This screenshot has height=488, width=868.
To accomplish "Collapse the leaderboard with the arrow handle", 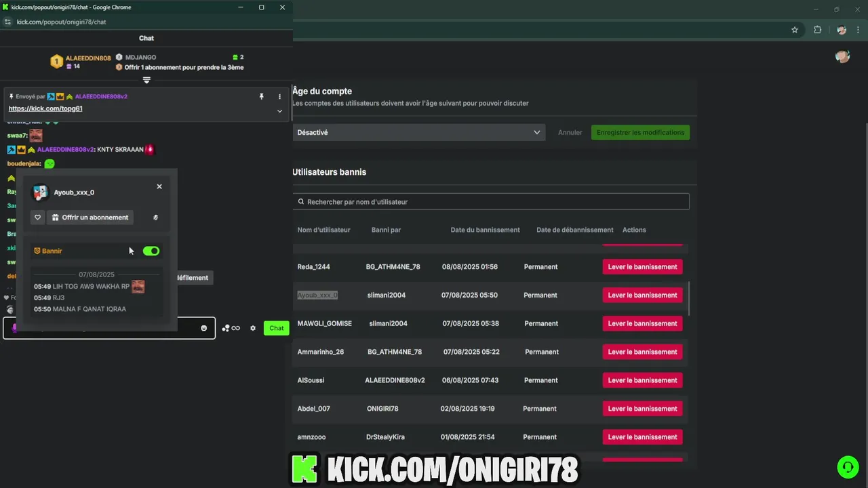I will click(x=146, y=80).
